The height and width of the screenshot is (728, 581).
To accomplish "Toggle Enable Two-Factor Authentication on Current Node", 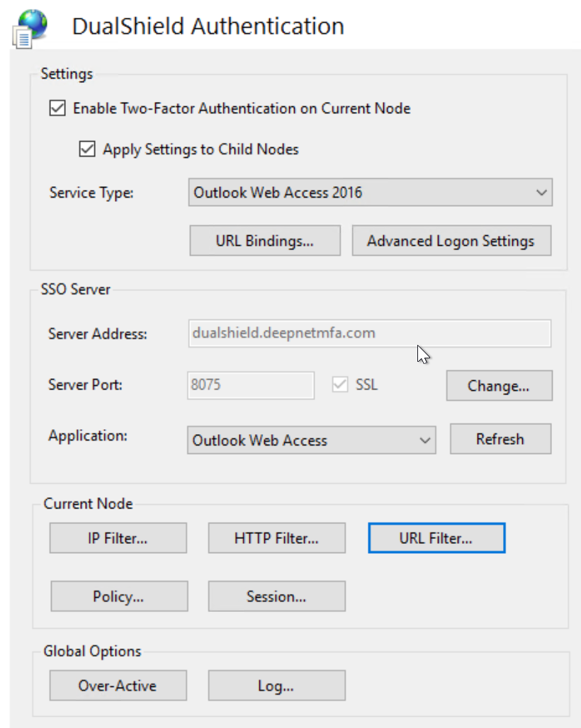I will [57, 108].
